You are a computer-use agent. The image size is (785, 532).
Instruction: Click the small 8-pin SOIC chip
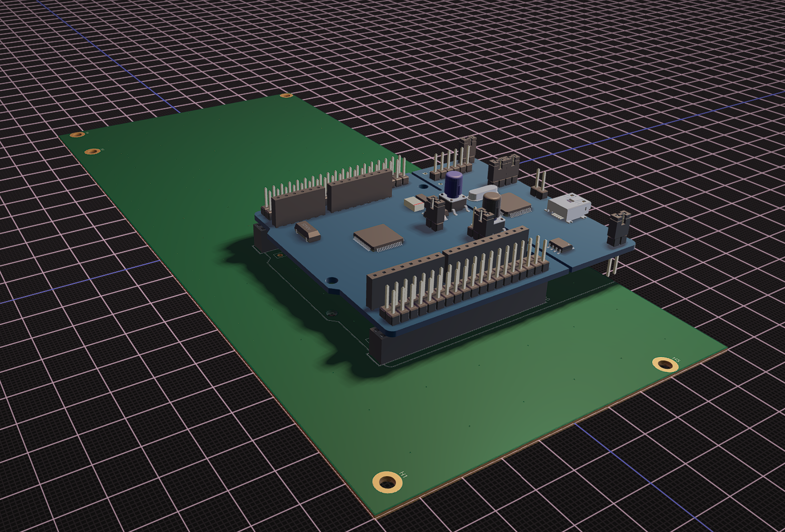pyautogui.click(x=561, y=245)
